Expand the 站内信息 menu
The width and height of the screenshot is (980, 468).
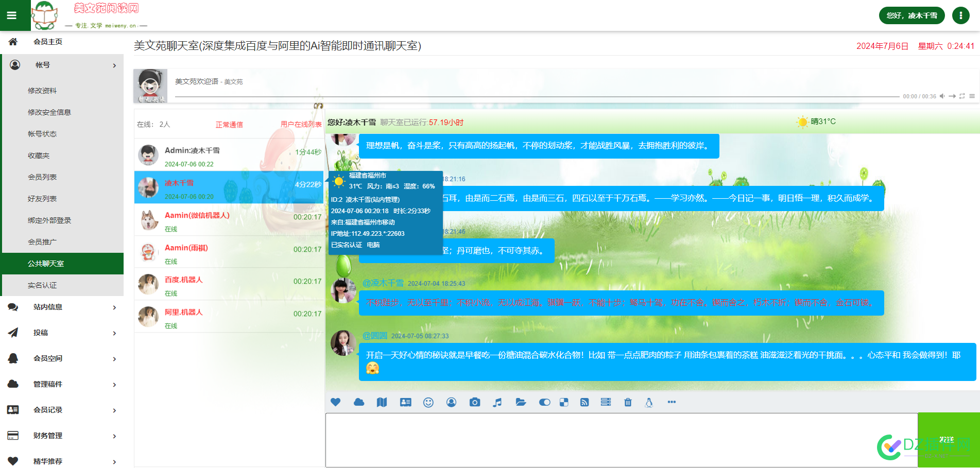(62, 307)
